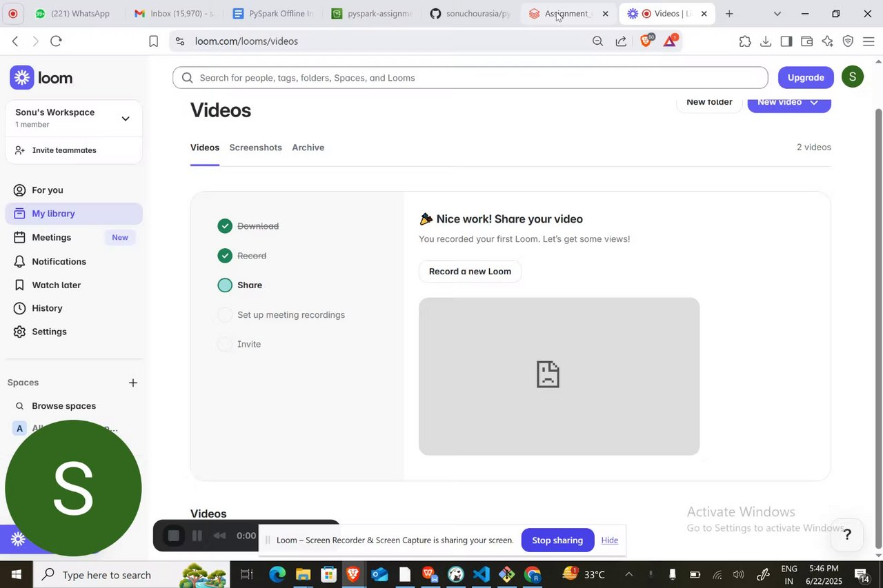
Task: Select the Invite checklist step circle
Action: (225, 344)
